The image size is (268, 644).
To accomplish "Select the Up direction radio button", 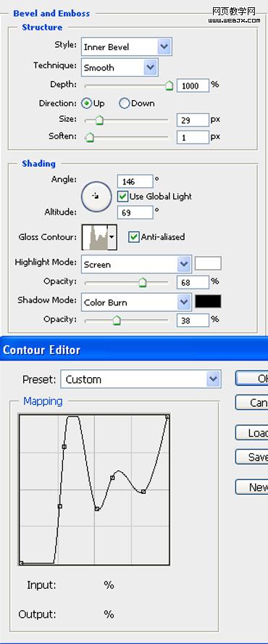I will 87,104.
